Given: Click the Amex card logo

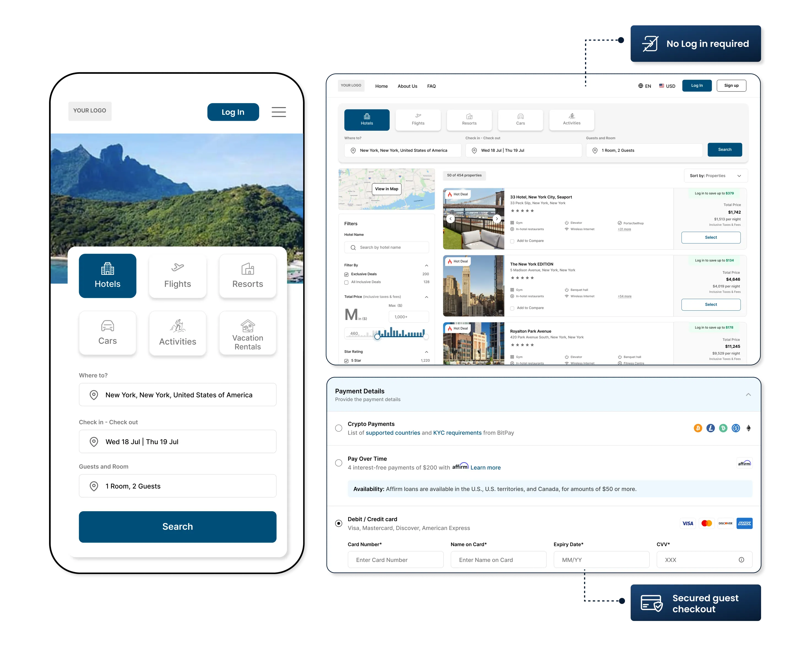Looking at the screenshot, I should click(x=745, y=523).
